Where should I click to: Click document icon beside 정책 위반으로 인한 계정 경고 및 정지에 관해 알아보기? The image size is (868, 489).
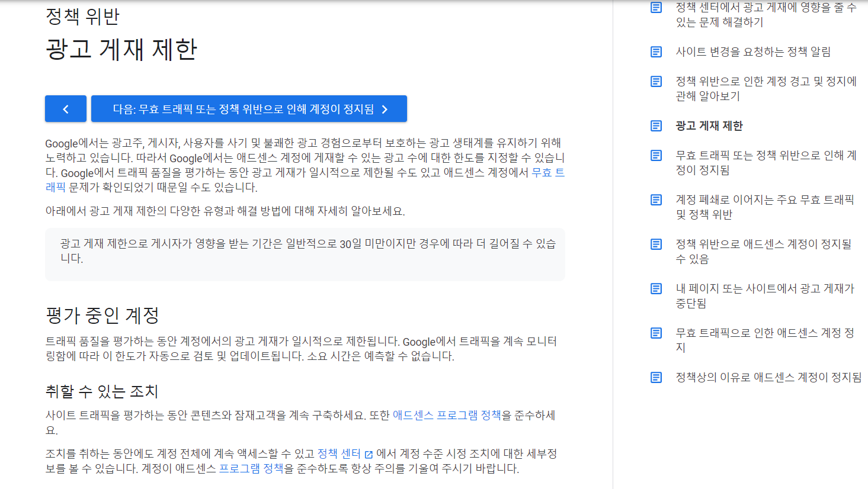[656, 82]
